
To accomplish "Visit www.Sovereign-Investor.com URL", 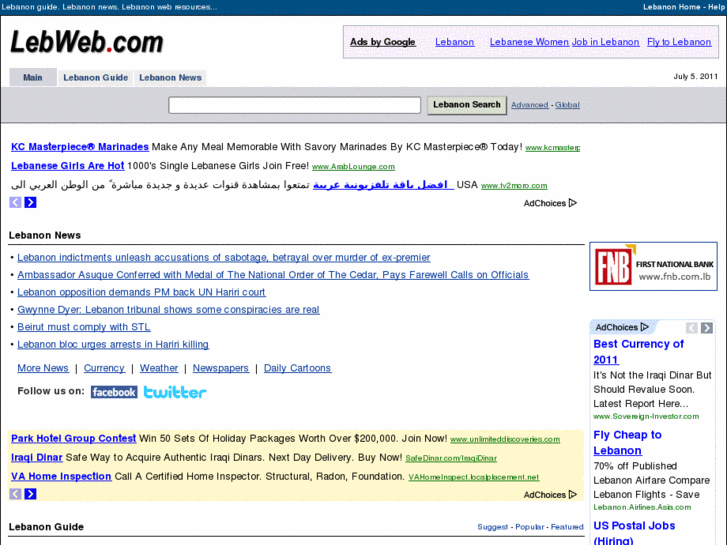I will pyautogui.click(x=646, y=417).
